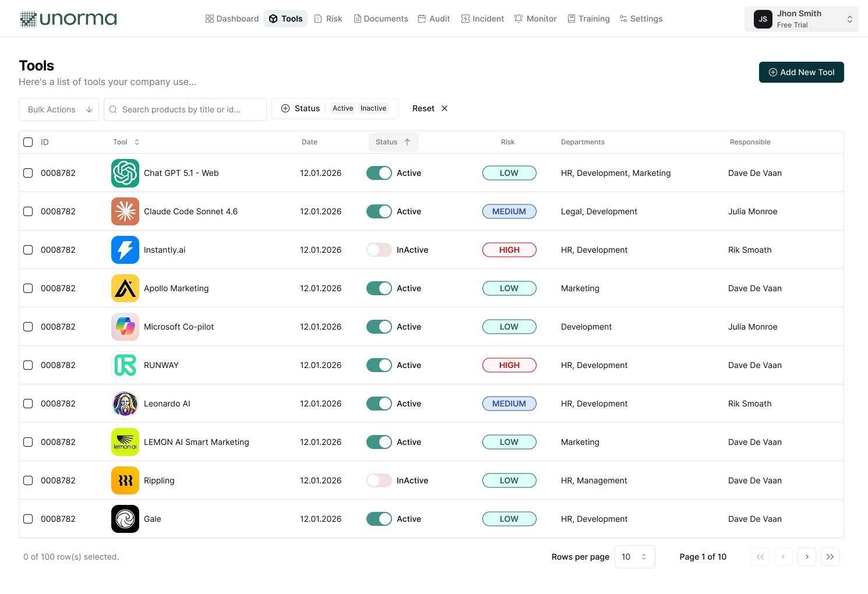Open the Jhon Smith account switcher
Viewport: 868px width, 594px height.
point(801,19)
